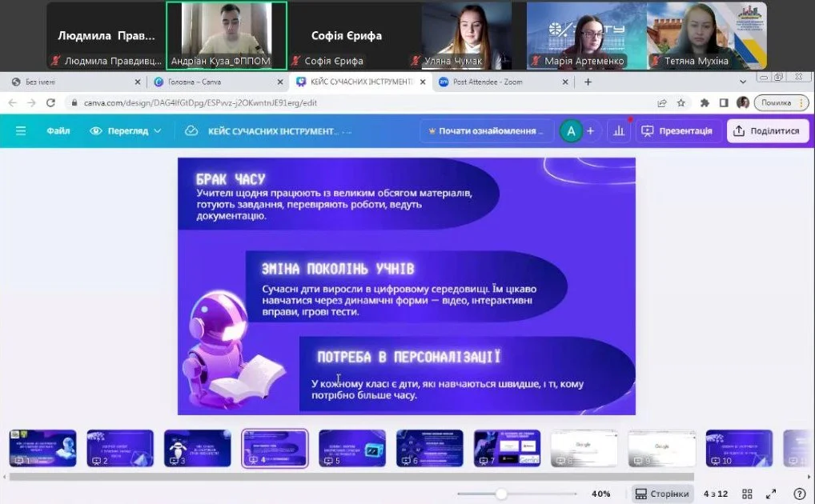This screenshot has width=815, height=504.
Task: Open the Canva hamburger main menu
Action: click(21, 131)
